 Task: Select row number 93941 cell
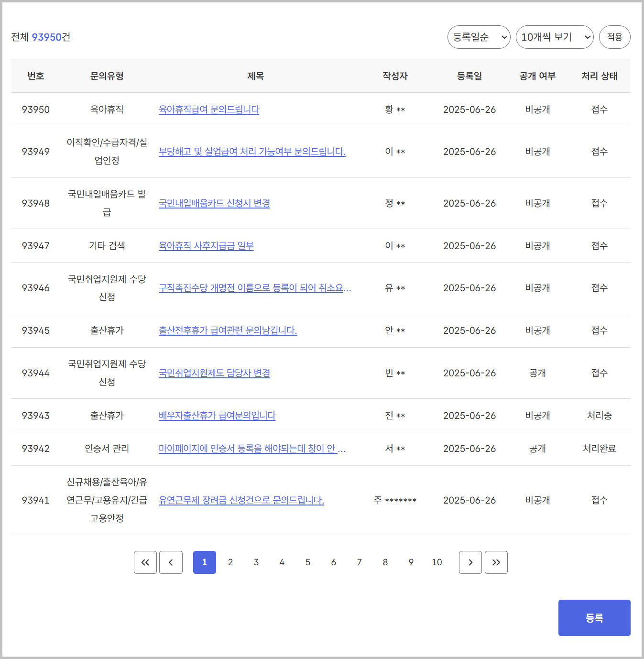36,500
